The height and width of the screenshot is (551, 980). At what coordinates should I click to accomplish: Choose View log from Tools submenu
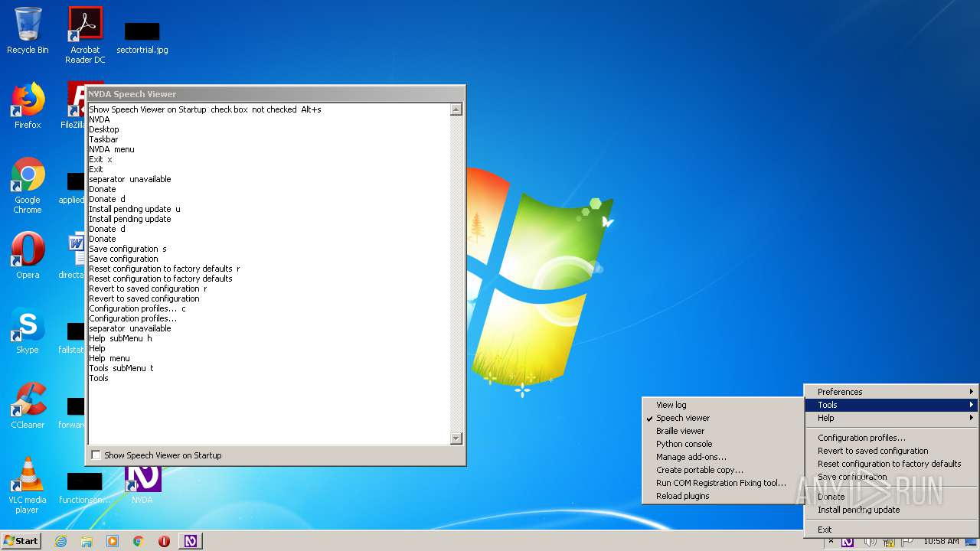click(x=723, y=405)
